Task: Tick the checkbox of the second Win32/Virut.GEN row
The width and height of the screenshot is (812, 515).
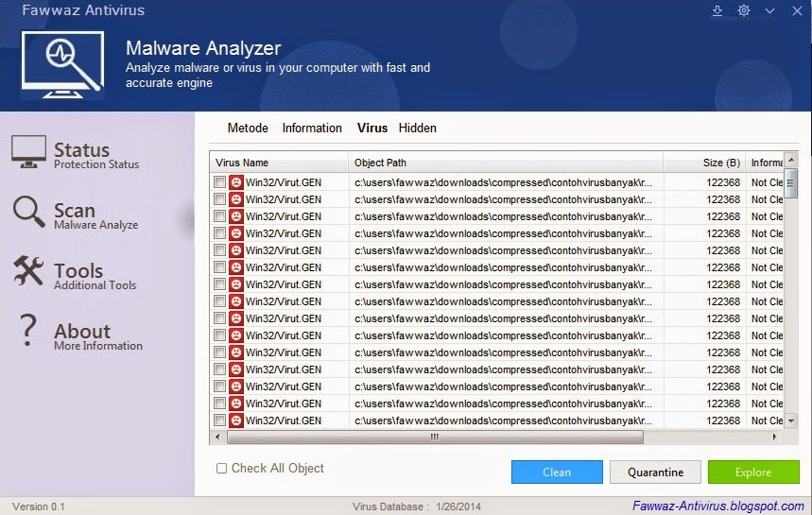Action: 219,199
